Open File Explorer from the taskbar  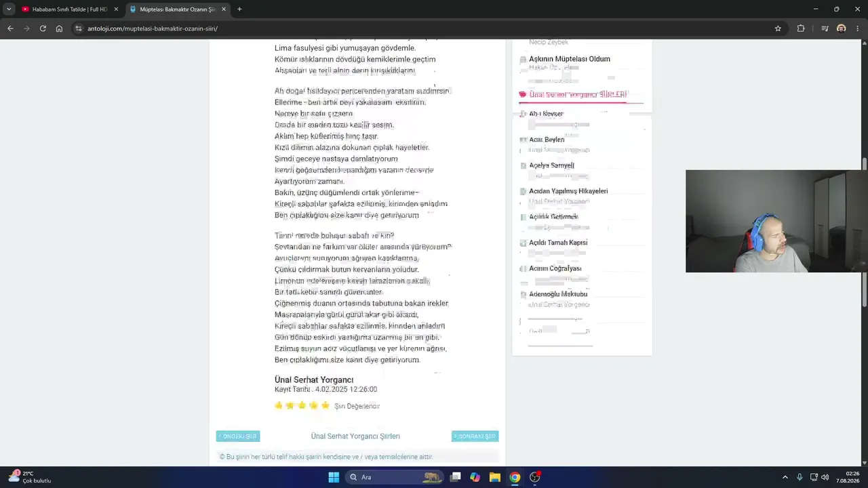[495, 477]
